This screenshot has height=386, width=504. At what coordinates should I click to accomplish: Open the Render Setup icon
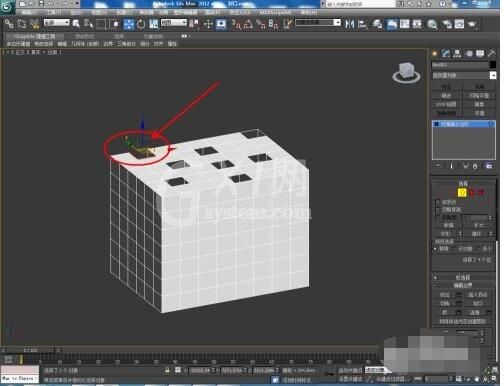pyautogui.click(x=447, y=24)
